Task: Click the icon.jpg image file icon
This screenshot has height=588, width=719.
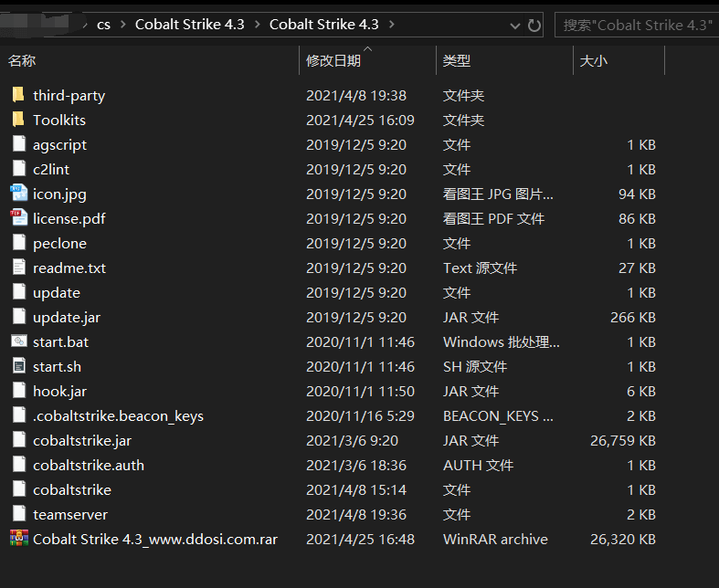Action: coord(19,194)
